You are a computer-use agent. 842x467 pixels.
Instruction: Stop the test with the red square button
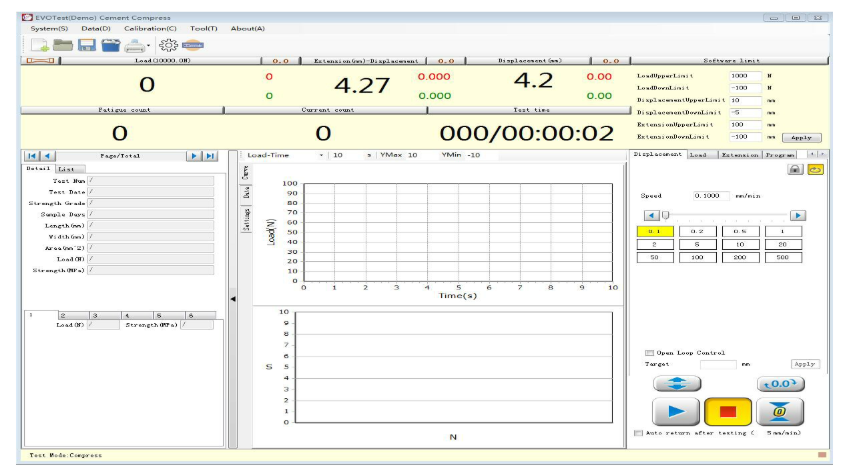[x=728, y=412]
